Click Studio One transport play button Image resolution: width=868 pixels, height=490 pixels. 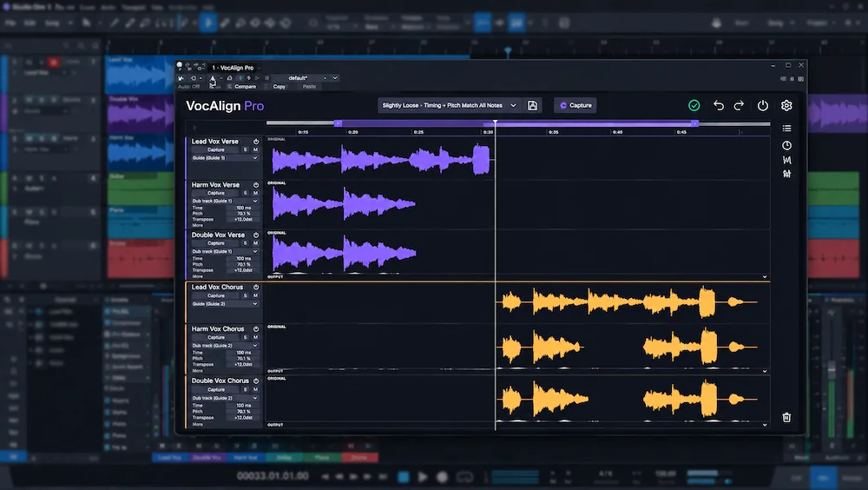423,477
